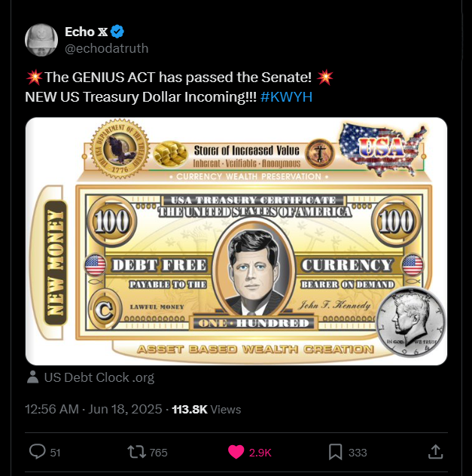
Task: Click the blue verified checkmark badge
Action: pyautogui.click(x=118, y=32)
